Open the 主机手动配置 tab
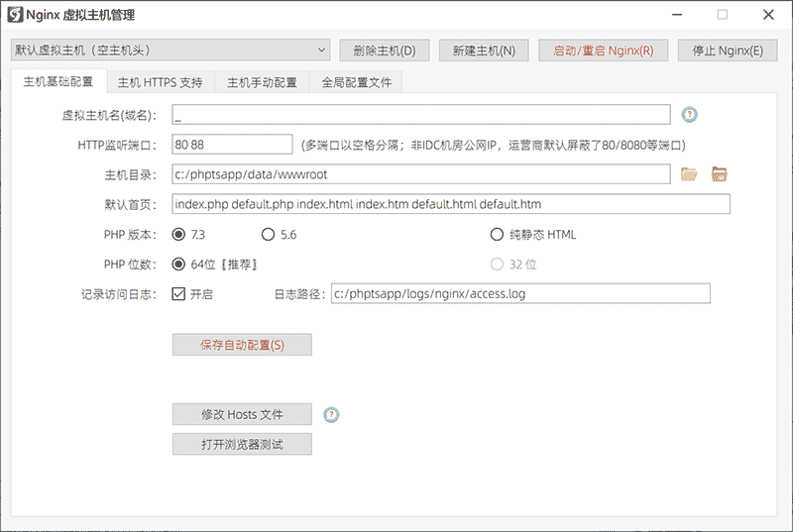Viewport: 793px width, 532px height. point(262,82)
